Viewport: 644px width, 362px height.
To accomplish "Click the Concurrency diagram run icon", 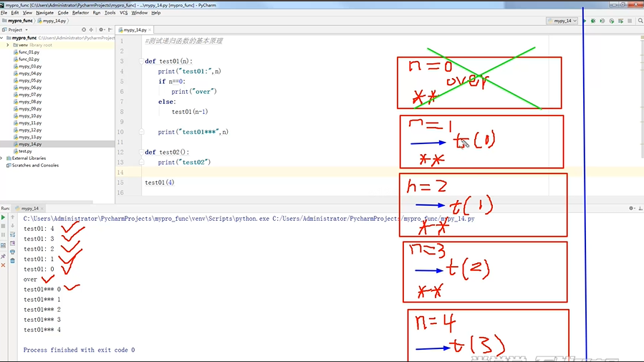I will coord(620,21).
